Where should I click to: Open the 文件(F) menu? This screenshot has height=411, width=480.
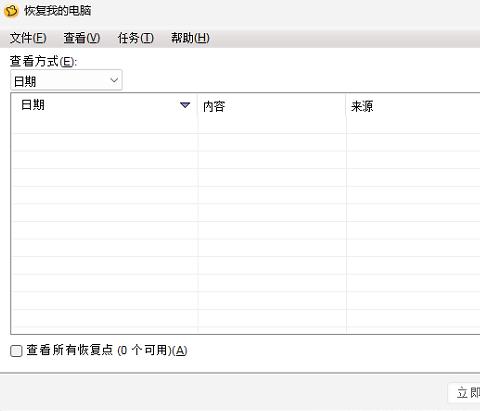pyautogui.click(x=28, y=38)
